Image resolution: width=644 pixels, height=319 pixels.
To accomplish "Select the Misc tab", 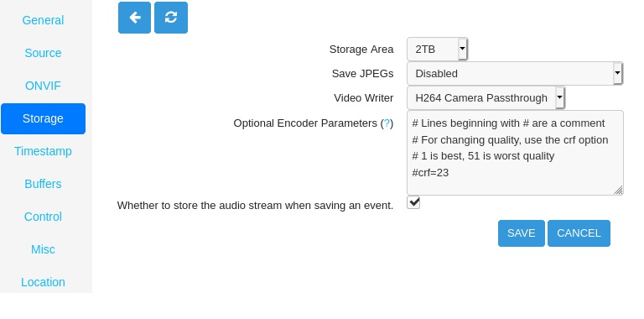I will (43, 249).
